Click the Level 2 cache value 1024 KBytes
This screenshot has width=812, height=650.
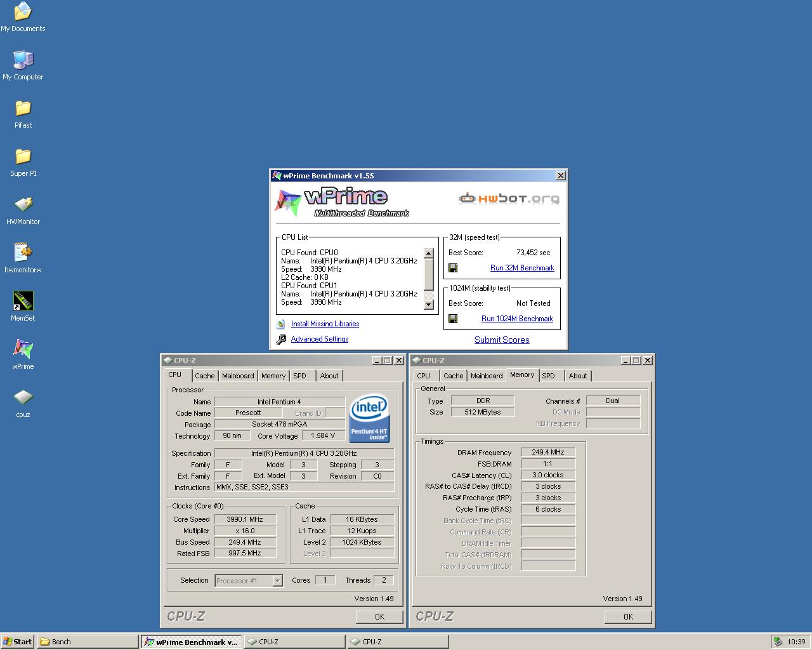point(362,542)
